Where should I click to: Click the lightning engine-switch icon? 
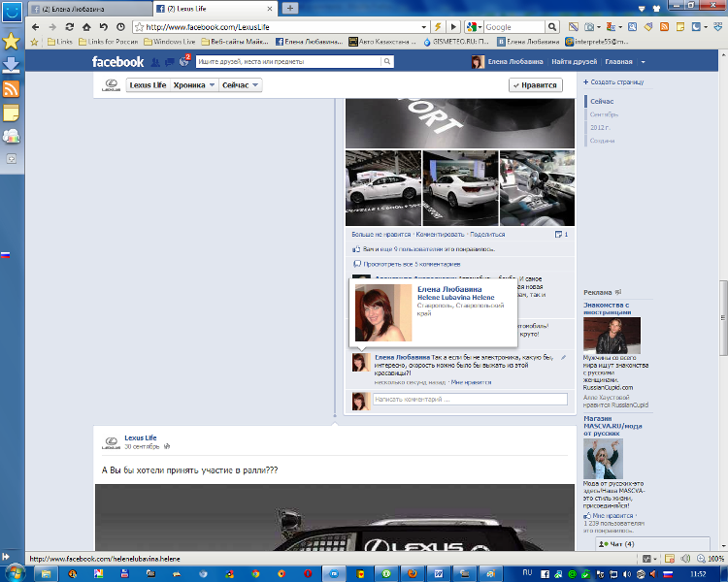point(438,27)
